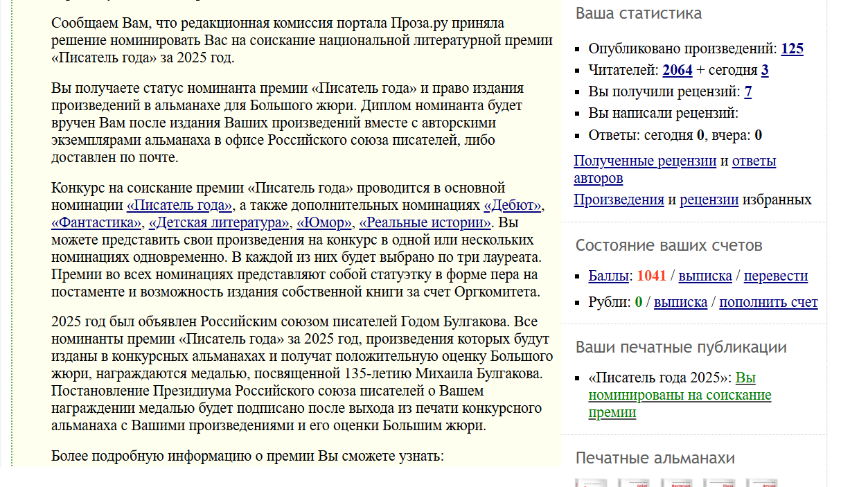Click the Печатные альманахи heading
The image size is (868, 487).
pos(655,458)
